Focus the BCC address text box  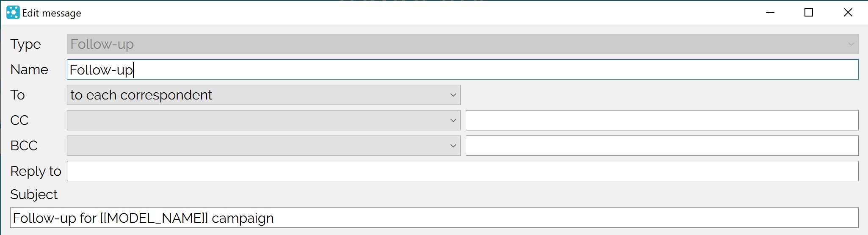coord(662,146)
